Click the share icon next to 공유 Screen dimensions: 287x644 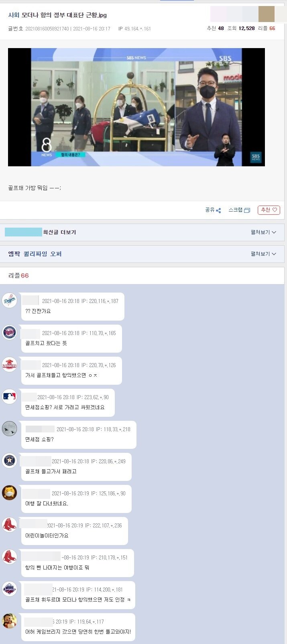tap(218, 210)
